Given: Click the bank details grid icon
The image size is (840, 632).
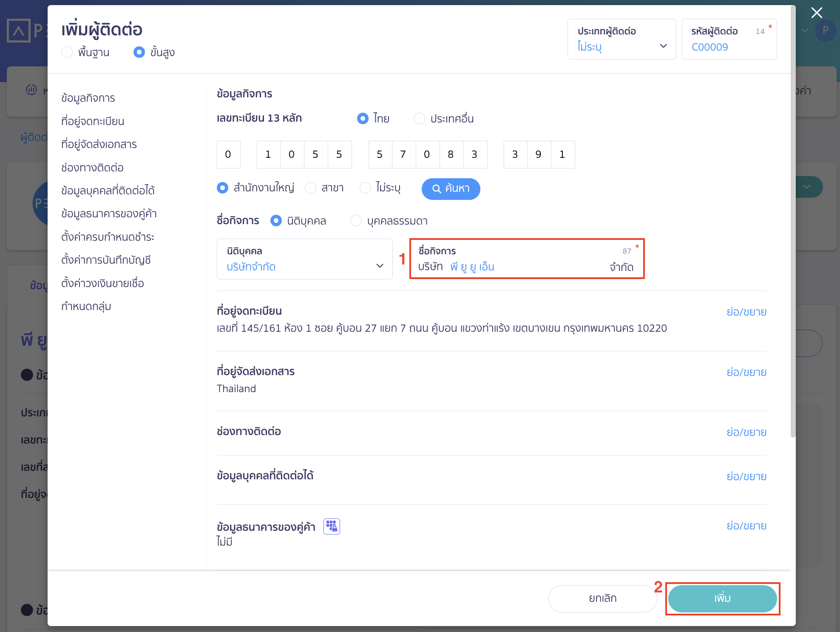Looking at the screenshot, I should pyautogui.click(x=332, y=527).
